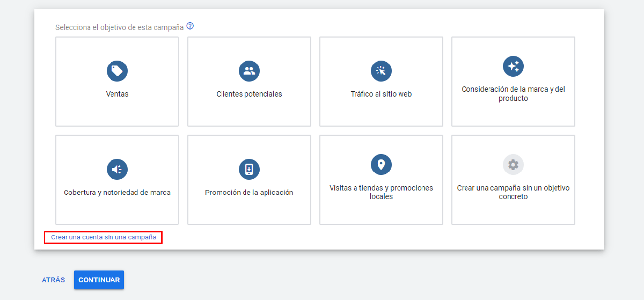Choose Cobertura y notoriedad de marca text
This screenshot has width=644, height=300.
tap(117, 193)
